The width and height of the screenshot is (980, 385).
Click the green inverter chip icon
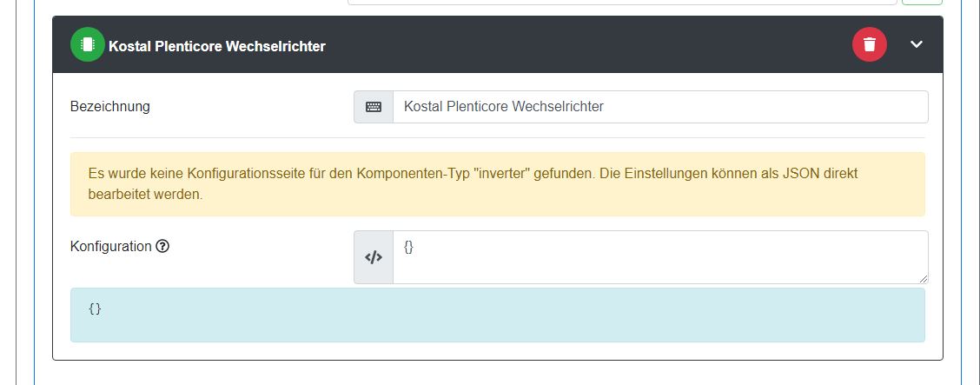[87, 45]
